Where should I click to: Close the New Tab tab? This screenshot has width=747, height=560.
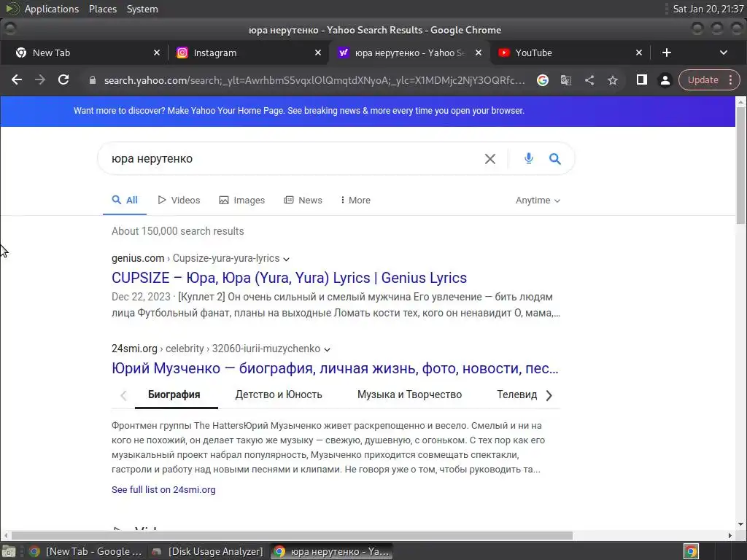(x=157, y=52)
